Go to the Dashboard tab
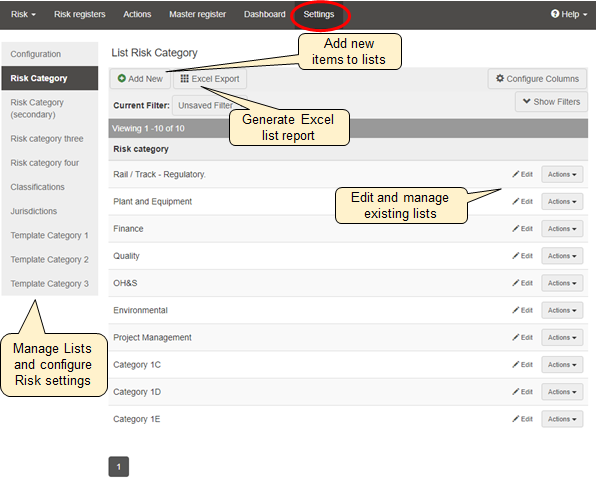604x486 pixels. [265, 14]
